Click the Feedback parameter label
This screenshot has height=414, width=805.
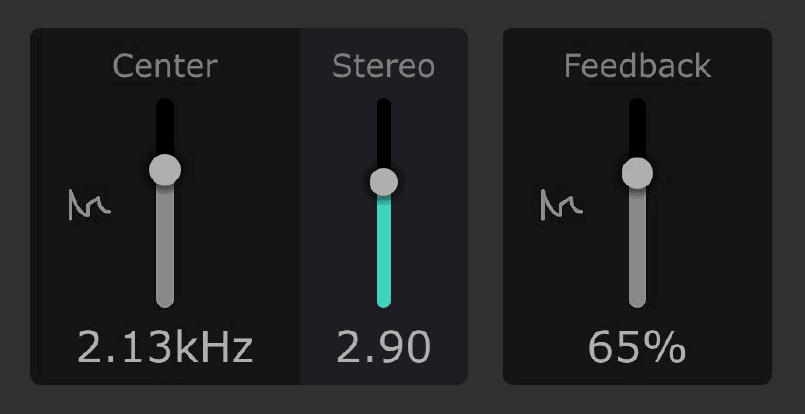pos(637,66)
